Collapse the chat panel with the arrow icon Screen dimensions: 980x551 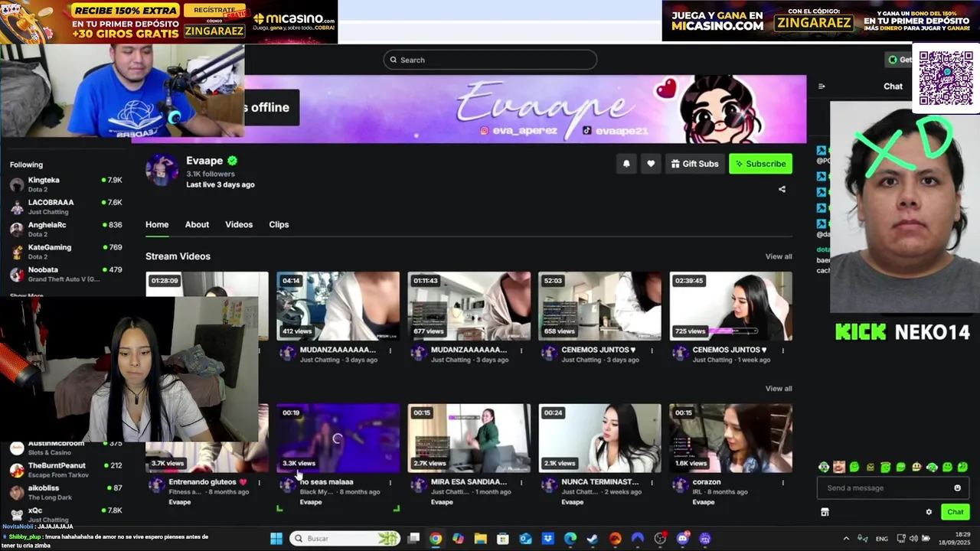[x=822, y=86]
